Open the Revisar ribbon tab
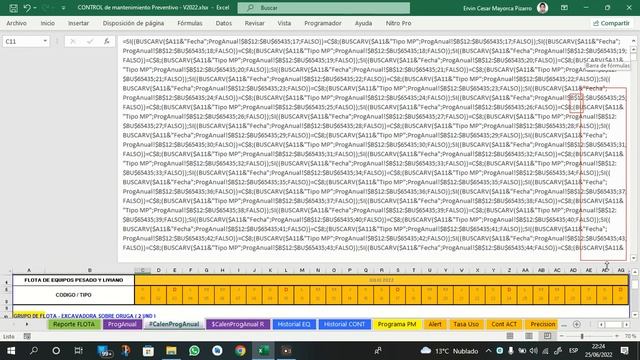Image resolution: width=640 pixels, height=360 pixels. click(x=255, y=23)
